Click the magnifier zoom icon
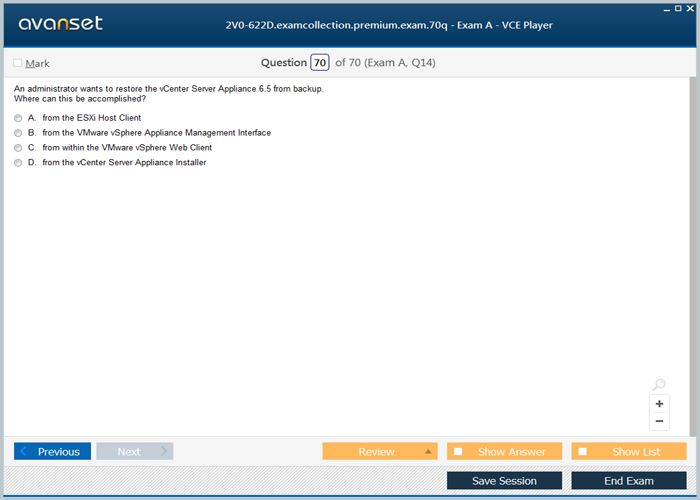700x500 pixels. pos(659,384)
